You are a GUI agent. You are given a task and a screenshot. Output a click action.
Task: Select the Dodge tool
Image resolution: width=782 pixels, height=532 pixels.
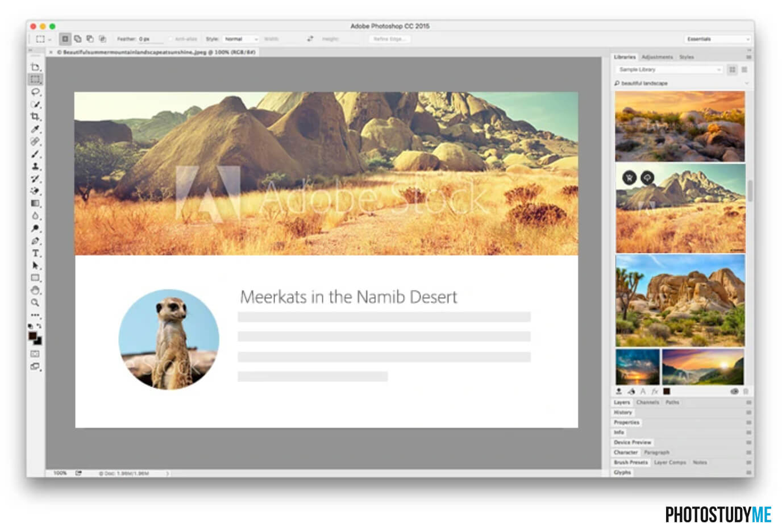coord(35,228)
